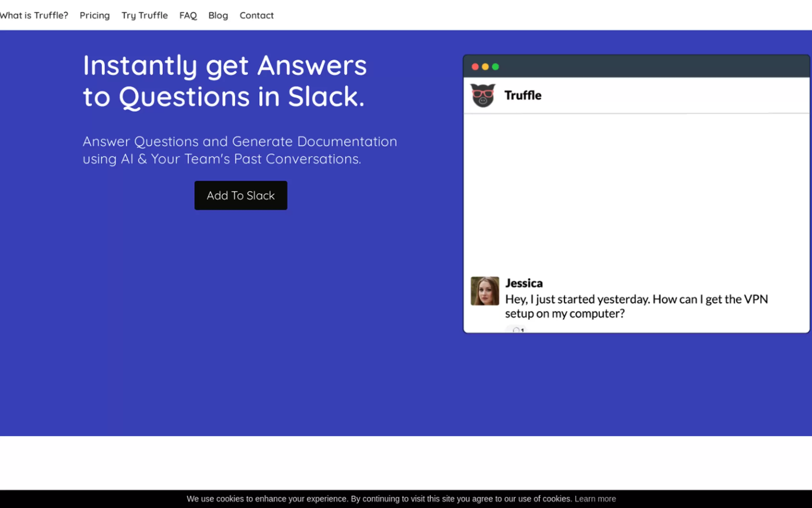Click the cookie notice banner text
The height and width of the screenshot is (508, 812).
(379, 499)
